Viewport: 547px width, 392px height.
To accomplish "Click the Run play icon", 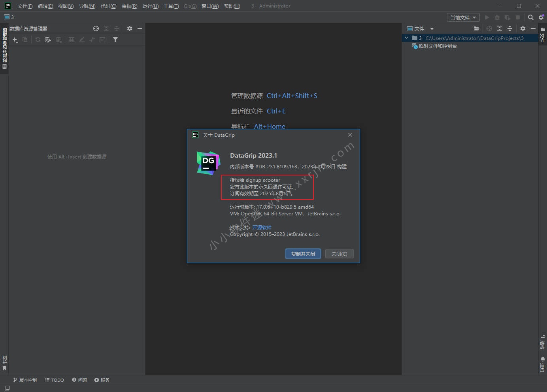I will click(487, 17).
